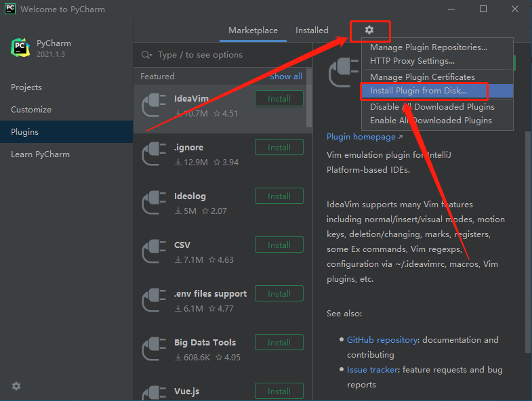Click the plugin list scrollbar

click(x=309, y=98)
